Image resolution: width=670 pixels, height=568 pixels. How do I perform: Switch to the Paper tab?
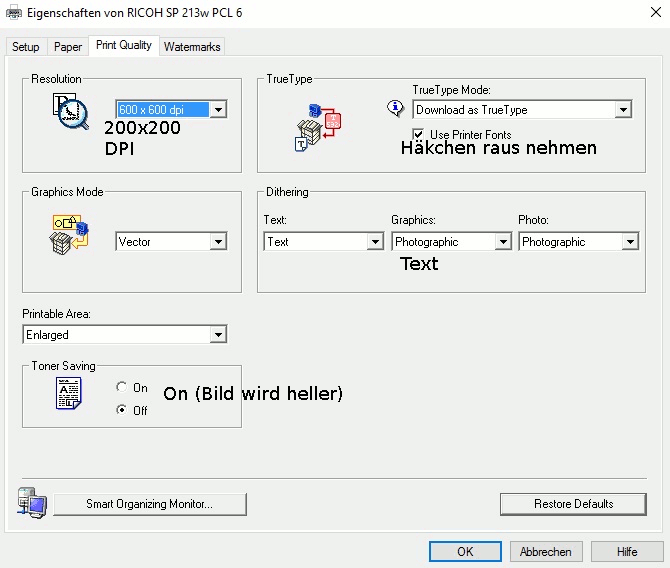pyautogui.click(x=68, y=47)
